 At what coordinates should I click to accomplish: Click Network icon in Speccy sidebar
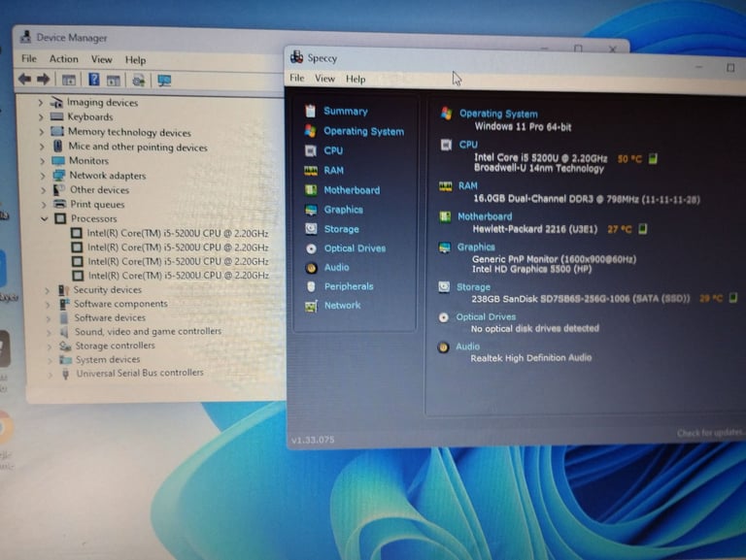point(311,306)
